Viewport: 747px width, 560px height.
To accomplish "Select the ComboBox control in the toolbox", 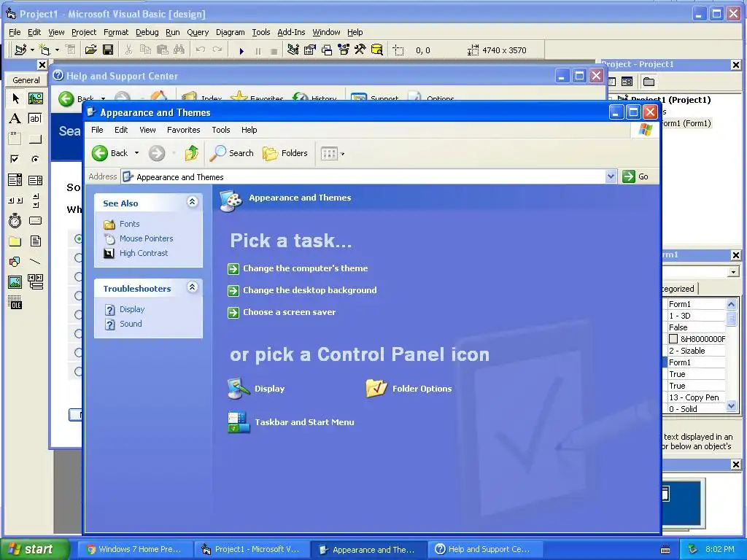I will pos(15,179).
